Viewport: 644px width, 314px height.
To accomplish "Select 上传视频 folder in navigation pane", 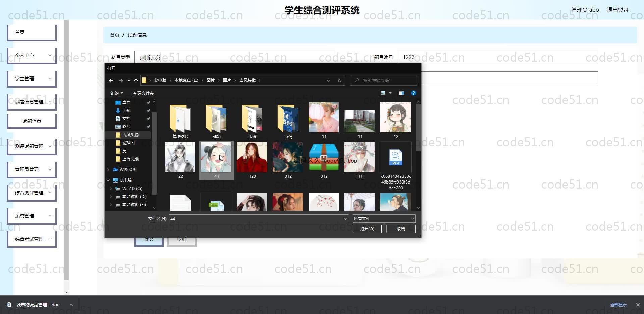I will tap(130, 159).
